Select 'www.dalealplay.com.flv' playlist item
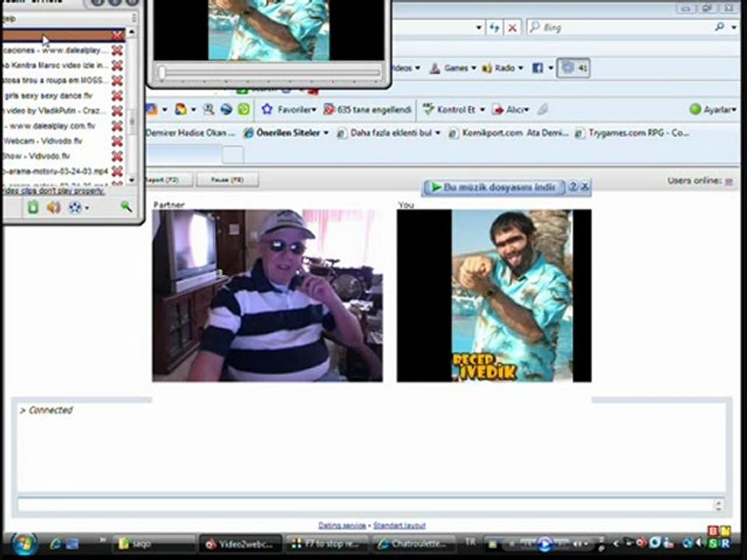This screenshot has height=560, width=747. (55, 126)
